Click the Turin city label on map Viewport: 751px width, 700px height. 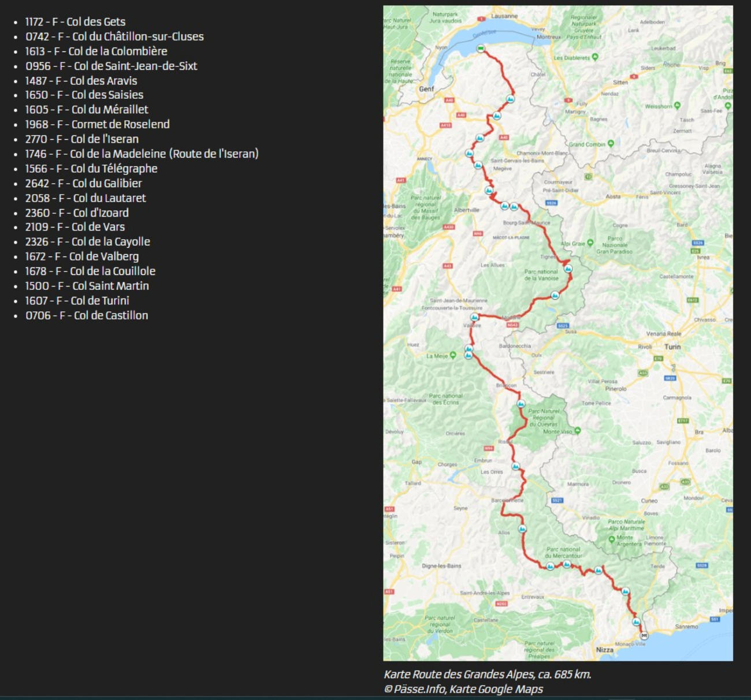[672, 347]
